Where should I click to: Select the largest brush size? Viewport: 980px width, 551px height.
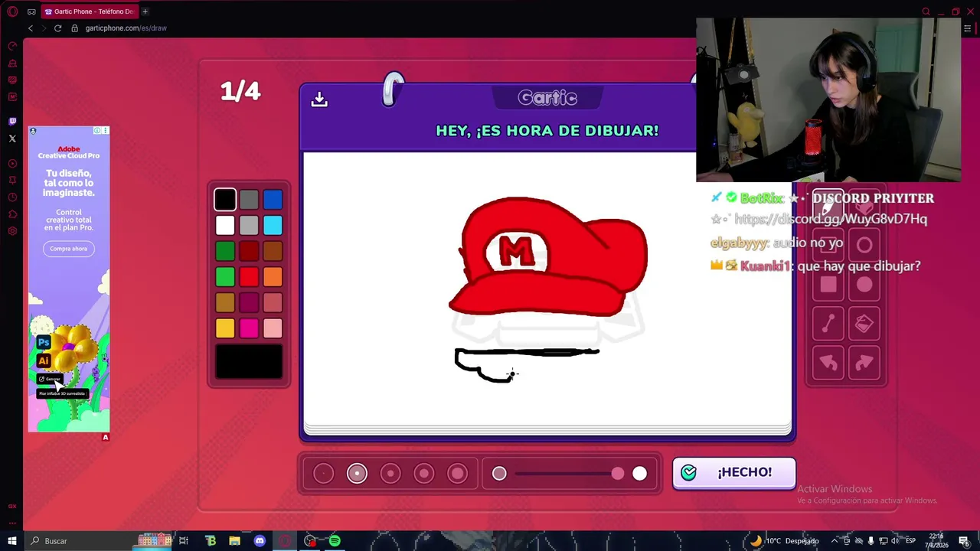pyautogui.click(x=458, y=474)
